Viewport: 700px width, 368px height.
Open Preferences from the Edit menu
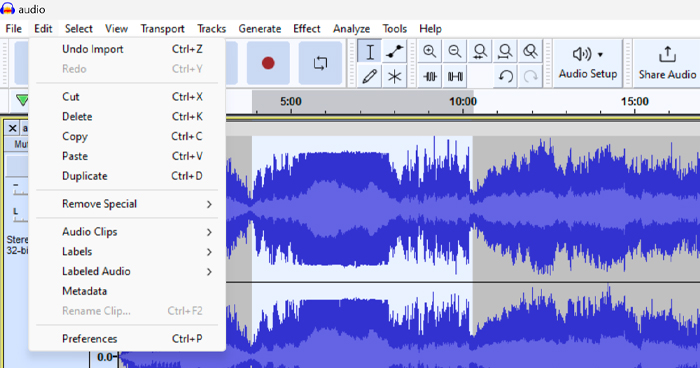click(127, 339)
